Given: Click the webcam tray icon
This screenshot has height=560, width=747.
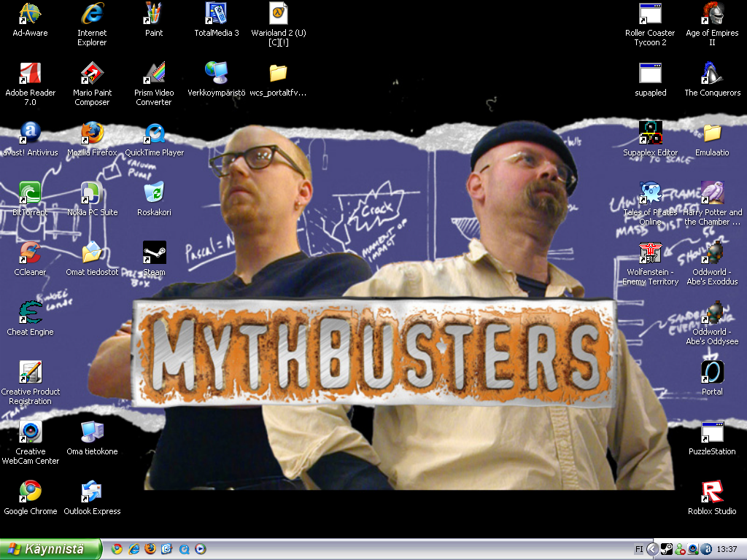Looking at the screenshot, I should click(693, 550).
